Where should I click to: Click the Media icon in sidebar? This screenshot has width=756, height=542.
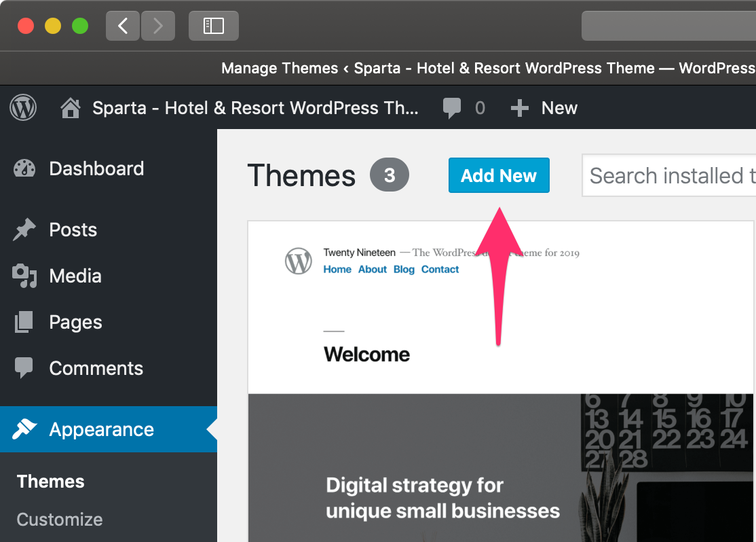(x=24, y=276)
